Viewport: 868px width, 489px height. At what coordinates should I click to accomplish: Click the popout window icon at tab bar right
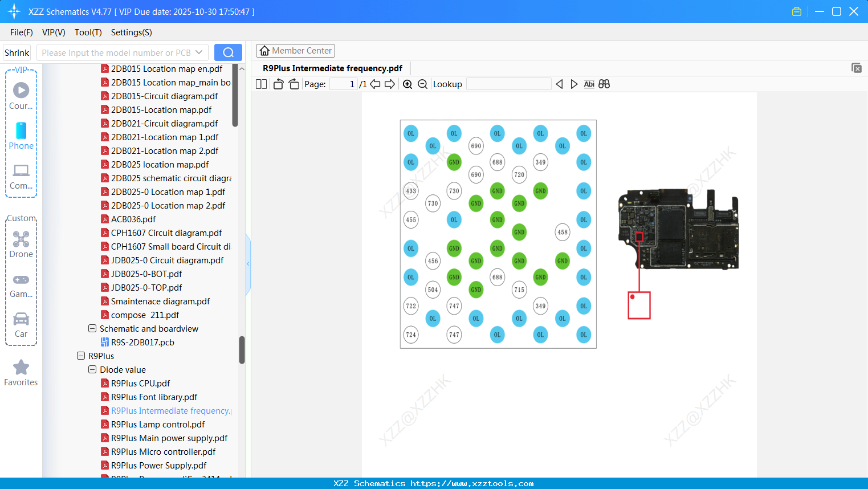(x=857, y=68)
